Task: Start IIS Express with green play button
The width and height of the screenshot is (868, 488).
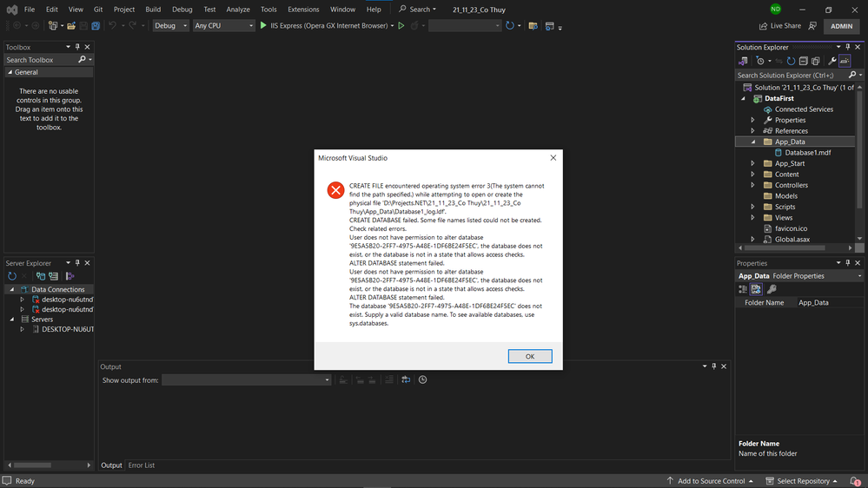Action: (263, 25)
